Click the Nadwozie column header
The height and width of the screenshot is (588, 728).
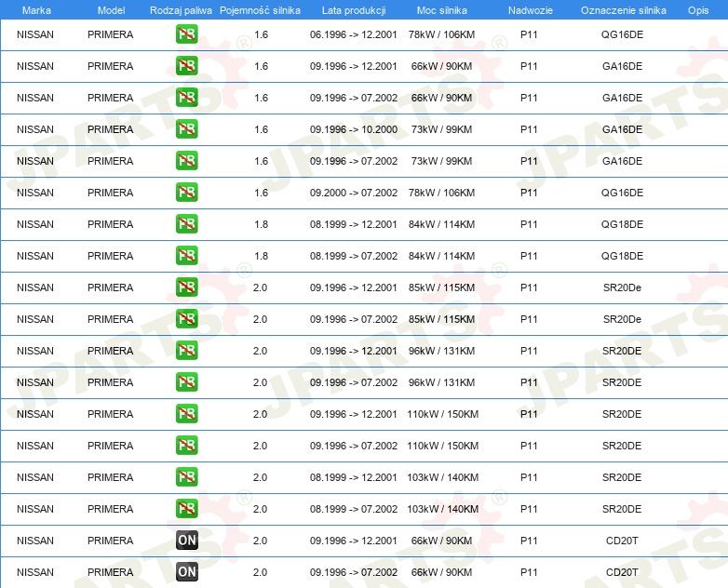pyautogui.click(x=531, y=10)
